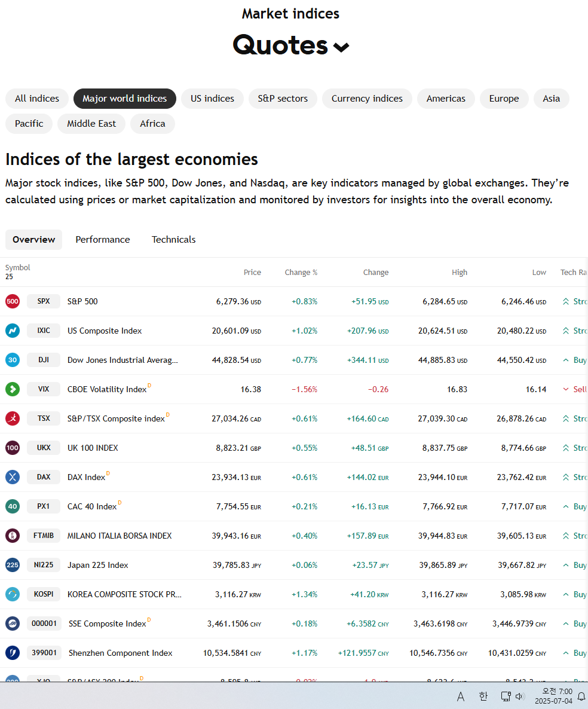Screen dimensions: 588x709
Task: Select the Middle East filter pill
Action: 91,124
